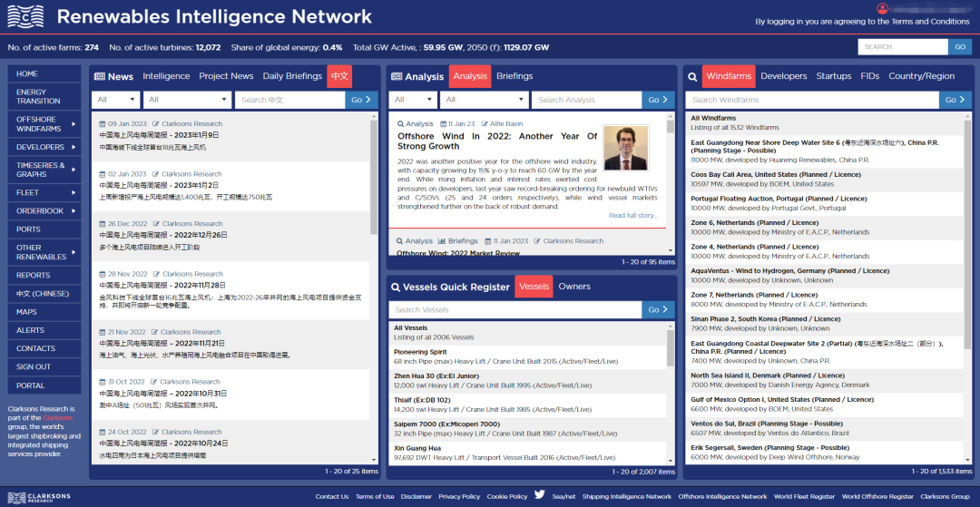Select the 中文 news tab
The height and width of the screenshot is (507, 980).
[x=340, y=76]
